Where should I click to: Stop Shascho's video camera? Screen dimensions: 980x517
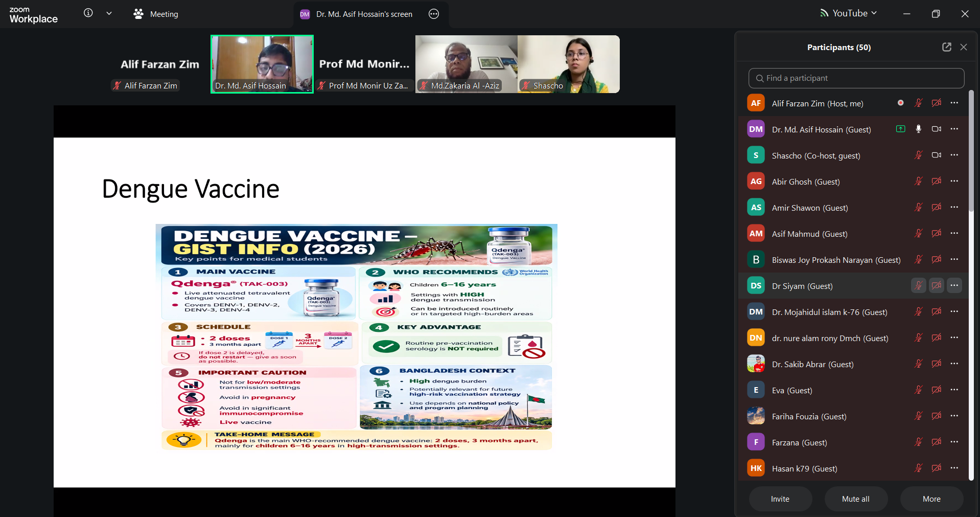pos(936,155)
